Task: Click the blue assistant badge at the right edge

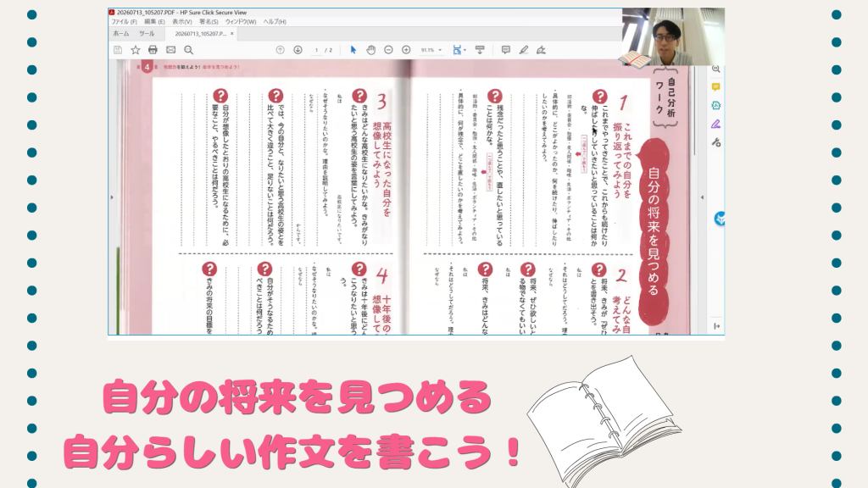Action: coord(720,219)
